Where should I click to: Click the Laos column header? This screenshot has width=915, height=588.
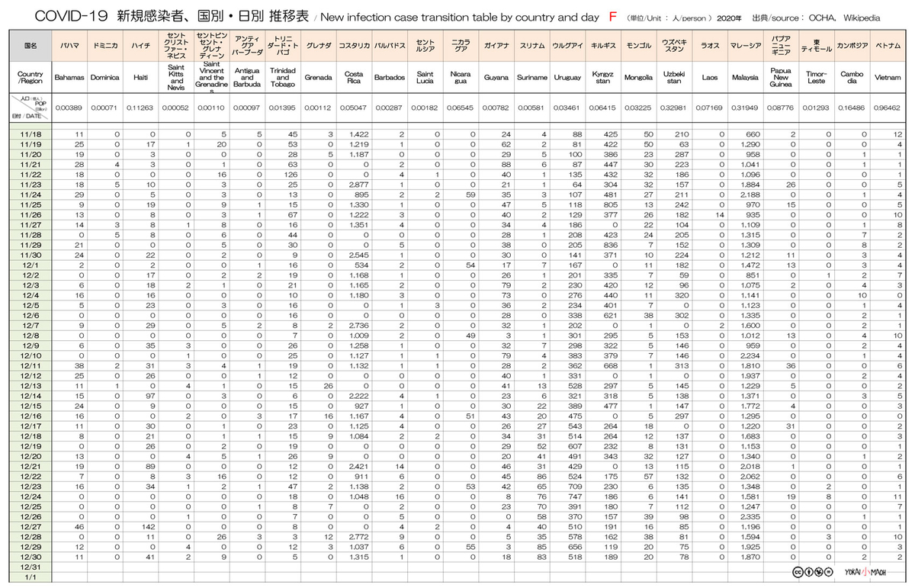[709, 78]
